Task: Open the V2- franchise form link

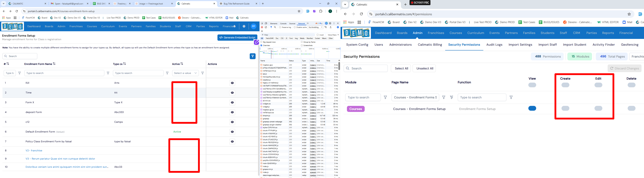Action: [34, 150]
